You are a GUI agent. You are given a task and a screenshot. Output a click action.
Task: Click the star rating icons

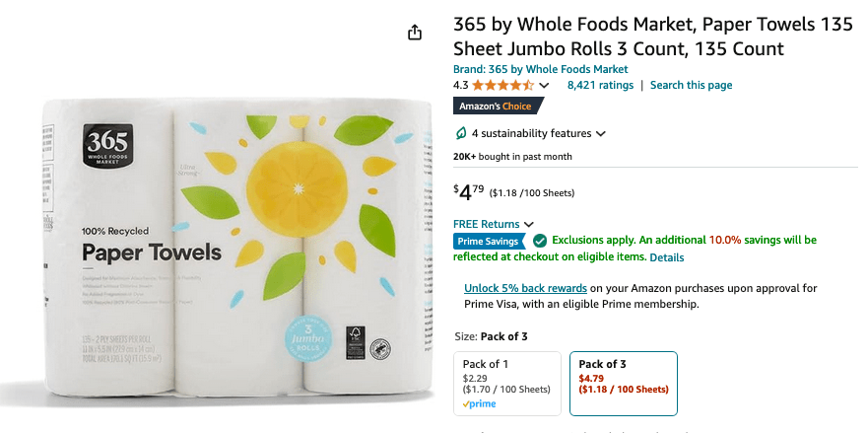click(x=502, y=86)
